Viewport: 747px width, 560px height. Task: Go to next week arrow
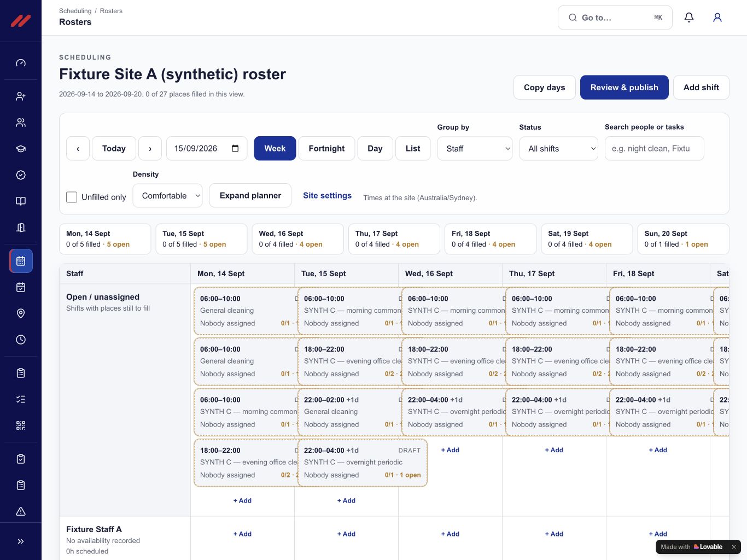[x=150, y=148]
